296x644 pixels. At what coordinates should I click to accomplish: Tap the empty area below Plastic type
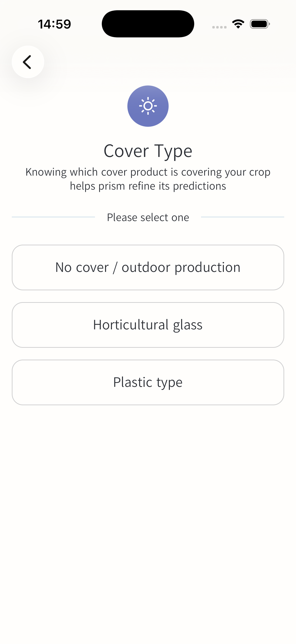click(148, 500)
